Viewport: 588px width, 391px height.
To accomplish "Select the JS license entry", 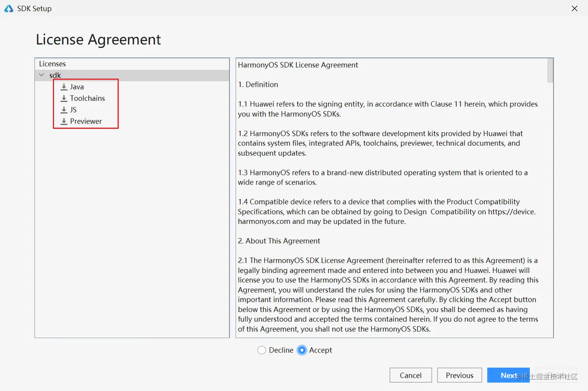I will point(73,110).
